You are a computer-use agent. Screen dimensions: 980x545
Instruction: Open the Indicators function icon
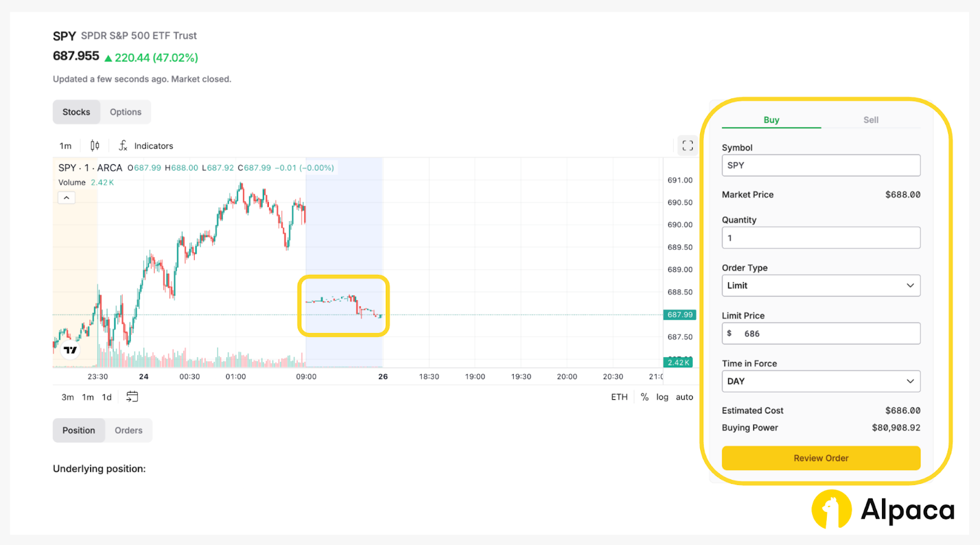pos(123,146)
